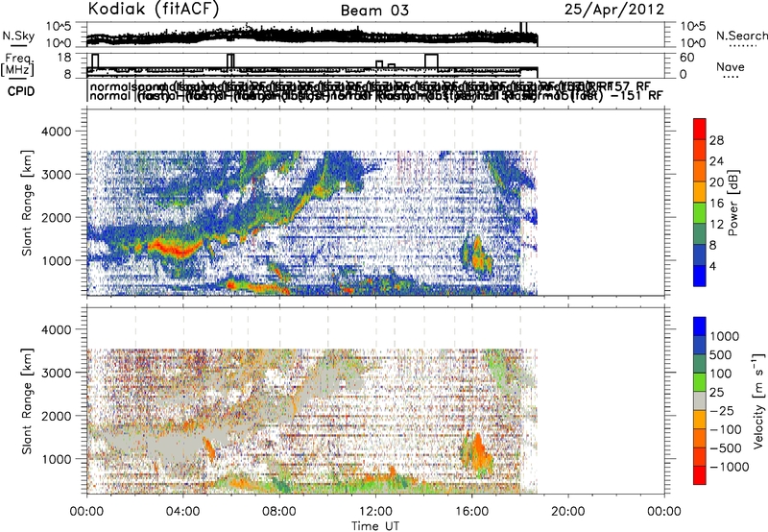Screen dimensions: 768x532
Task: Click the 4 tick on Power color bar
Action: (x=713, y=266)
